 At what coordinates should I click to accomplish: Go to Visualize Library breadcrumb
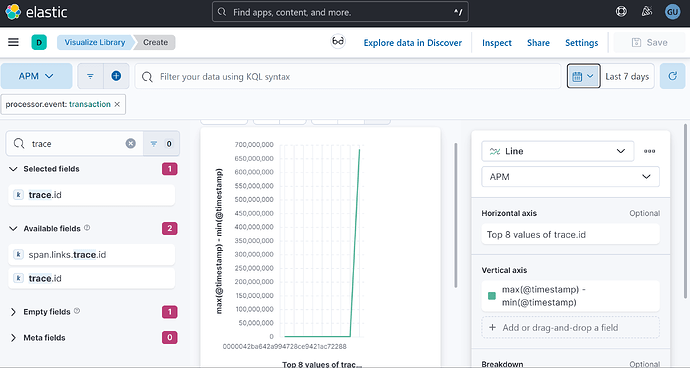click(x=94, y=42)
